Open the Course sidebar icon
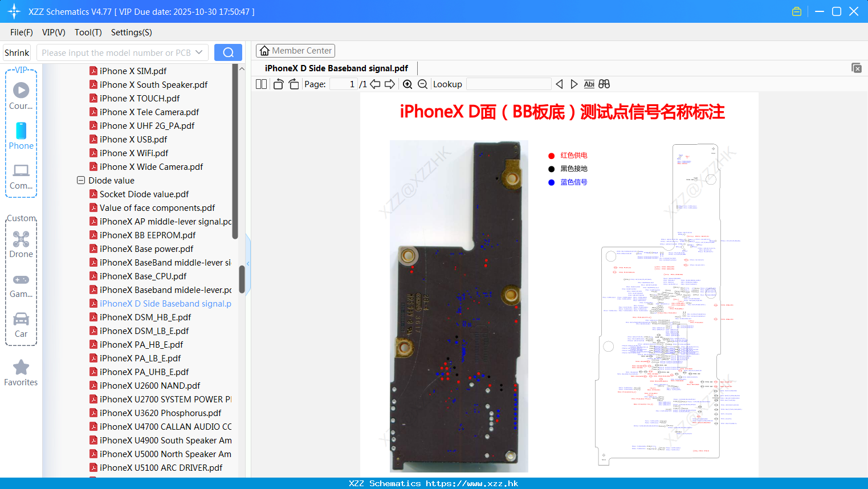Viewport: 868px width, 489px height. click(x=21, y=96)
